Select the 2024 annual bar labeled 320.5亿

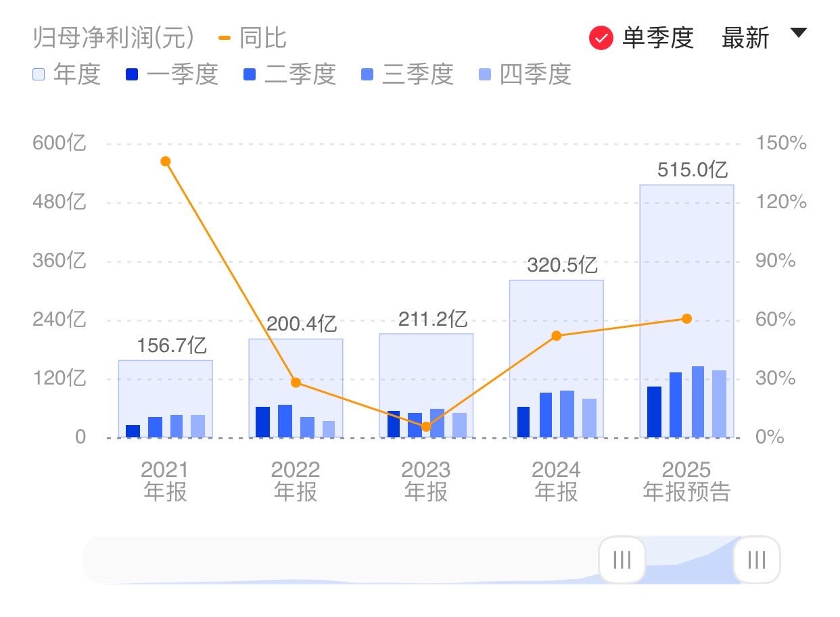pyautogui.click(x=556, y=359)
